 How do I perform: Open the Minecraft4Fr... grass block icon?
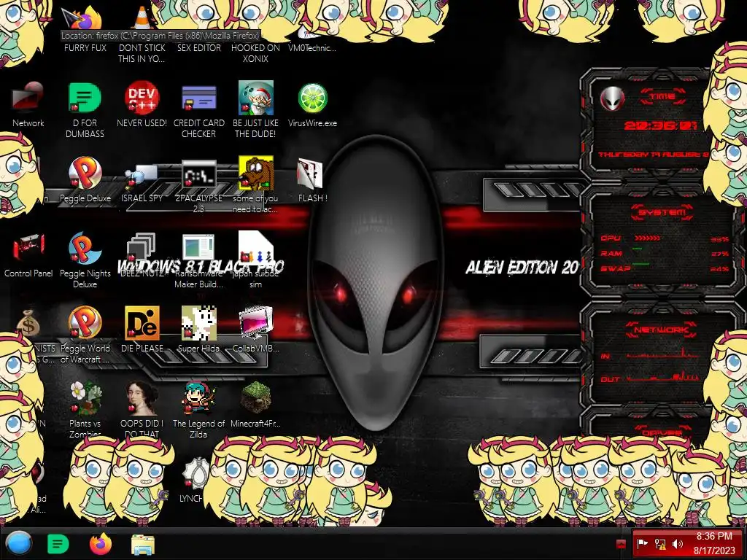(256, 398)
